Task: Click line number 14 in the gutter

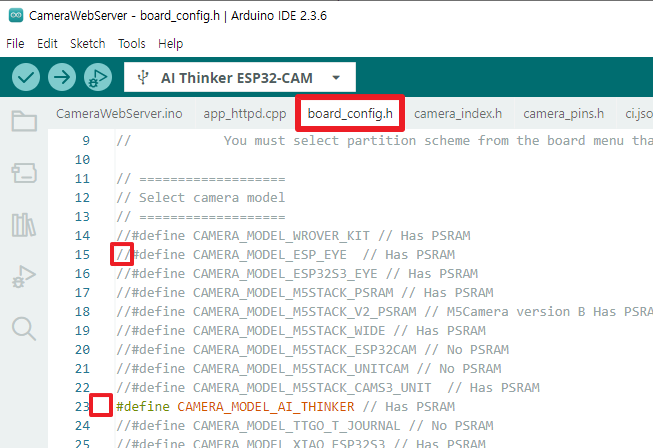Action: (82, 236)
